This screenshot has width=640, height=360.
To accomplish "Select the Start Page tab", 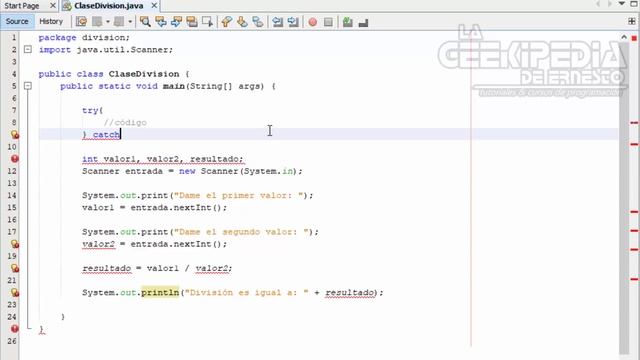I will click(x=22, y=6).
